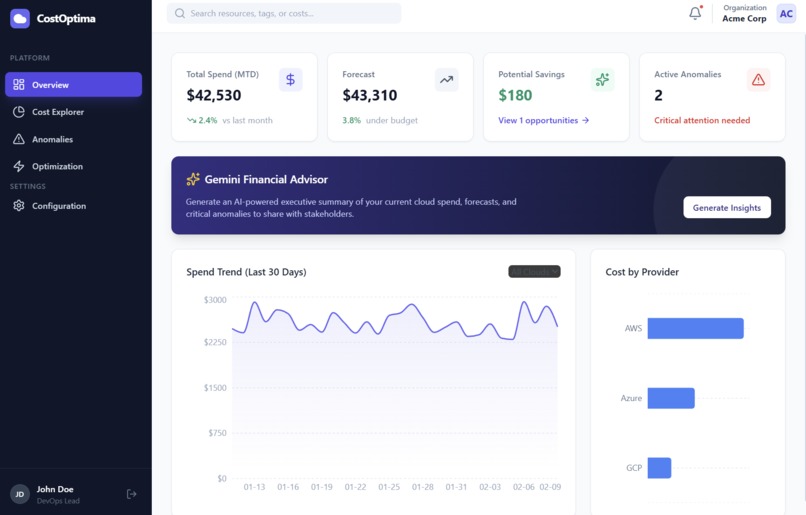Click the Spend Trend (Last 30 Days) title
The height and width of the screenshot is (515, 806).
coord(246,272)
